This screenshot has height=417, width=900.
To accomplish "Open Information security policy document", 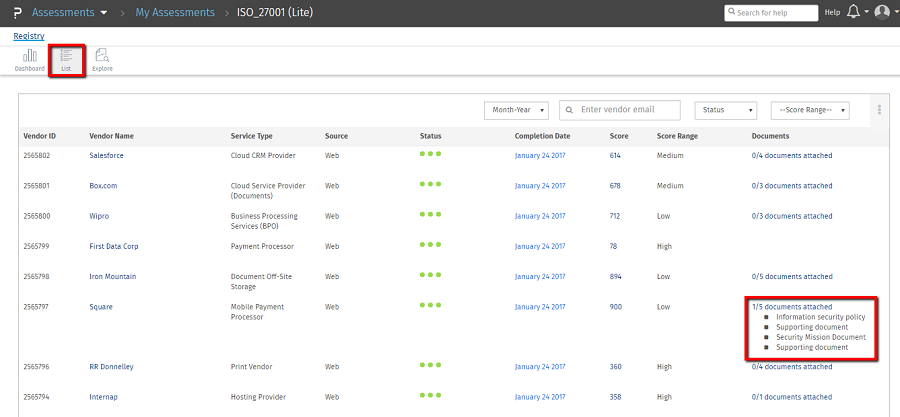I will 820,317.
